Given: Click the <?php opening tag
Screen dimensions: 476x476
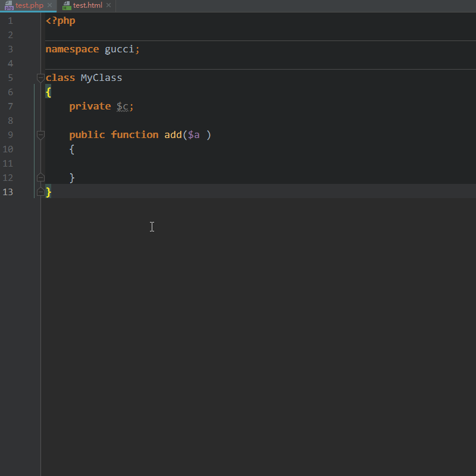Looking at the screenshot, I should [61, 21].
